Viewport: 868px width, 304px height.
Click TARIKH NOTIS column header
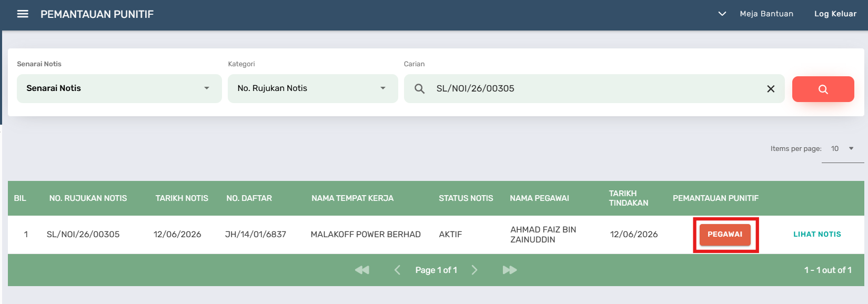click(182, 198)
